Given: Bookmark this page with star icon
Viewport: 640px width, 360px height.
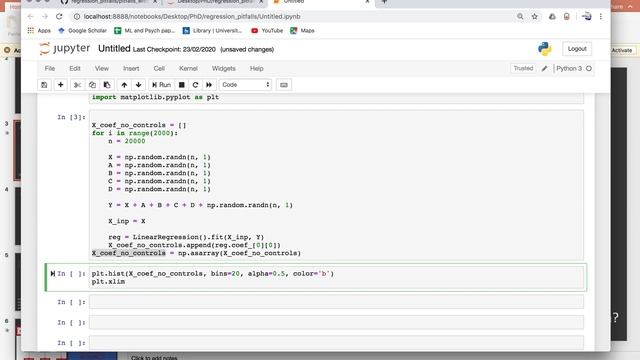Looking at the screenshot, I should pos(534,16).
